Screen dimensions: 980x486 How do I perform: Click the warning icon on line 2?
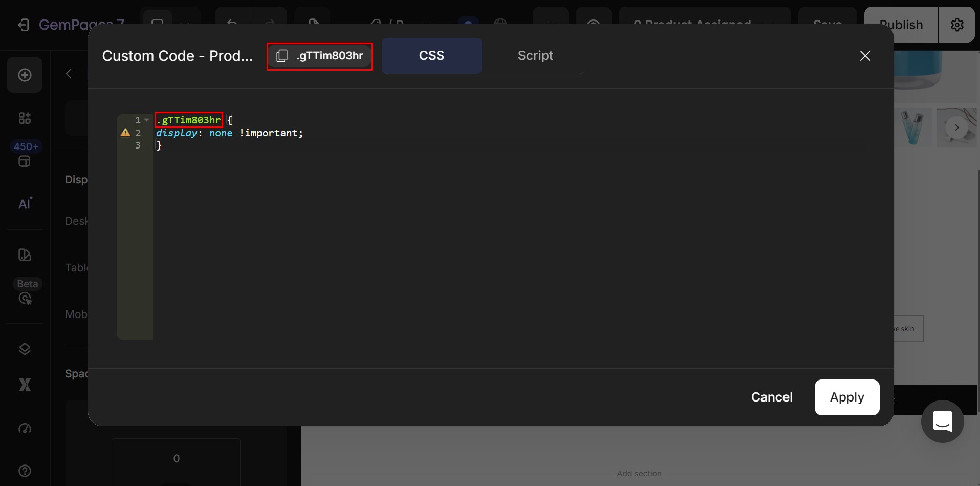pyautogui.click(x=125, y=133)
